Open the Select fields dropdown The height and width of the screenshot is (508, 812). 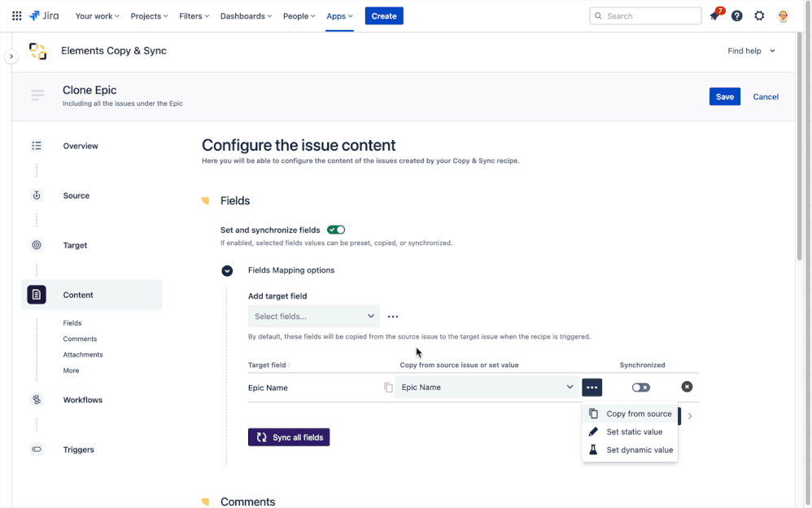(314, 316)
